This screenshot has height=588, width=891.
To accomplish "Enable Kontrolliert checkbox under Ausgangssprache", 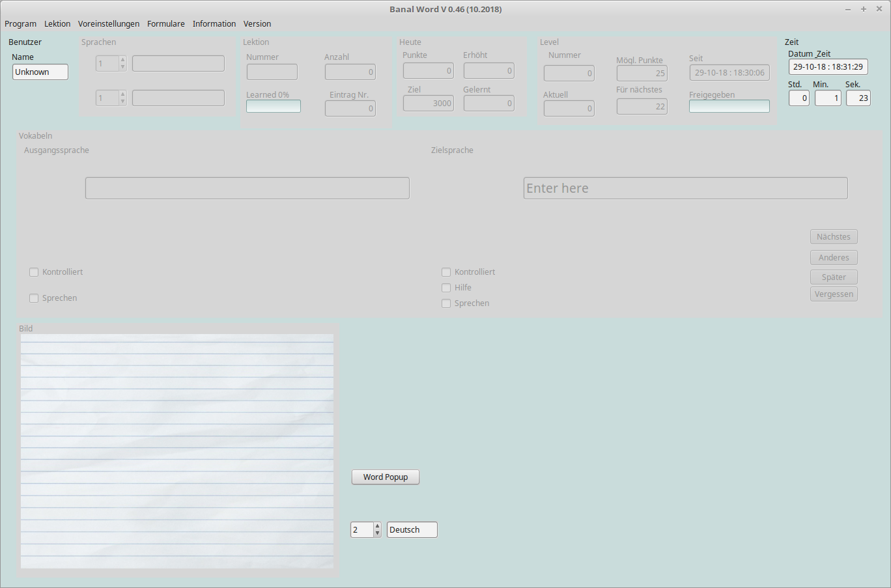I will [x=34, y=272].
